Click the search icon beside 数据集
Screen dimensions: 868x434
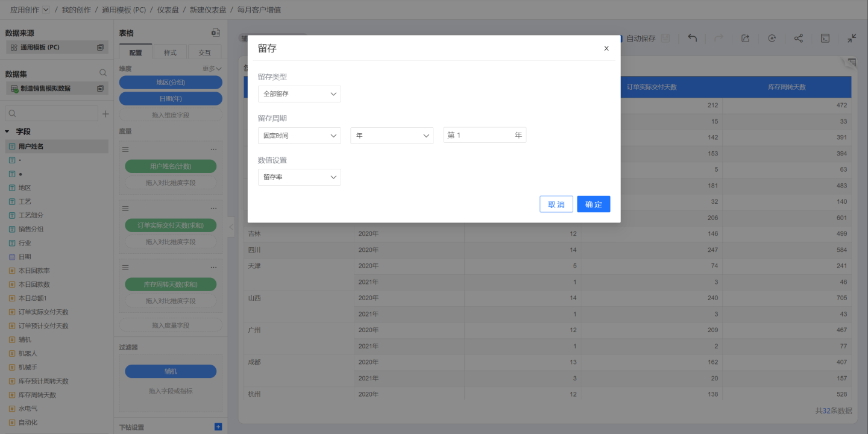[x=103, y=73]
